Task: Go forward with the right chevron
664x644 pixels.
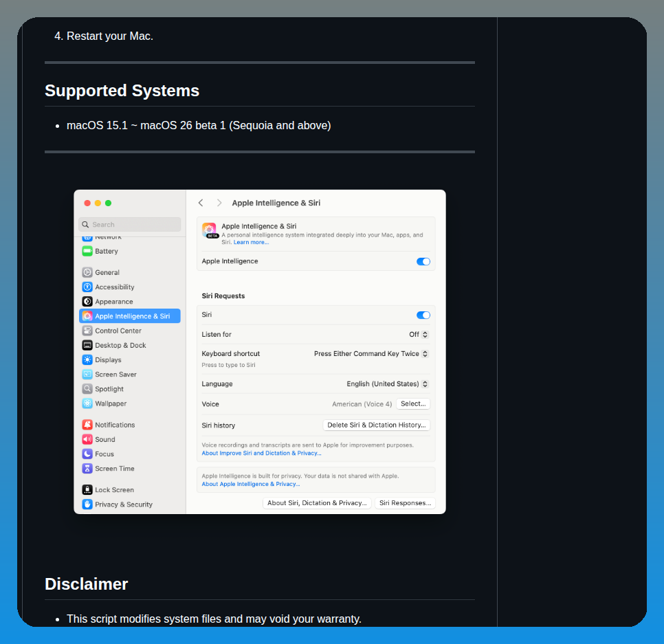Action: [x=219, y=203]
